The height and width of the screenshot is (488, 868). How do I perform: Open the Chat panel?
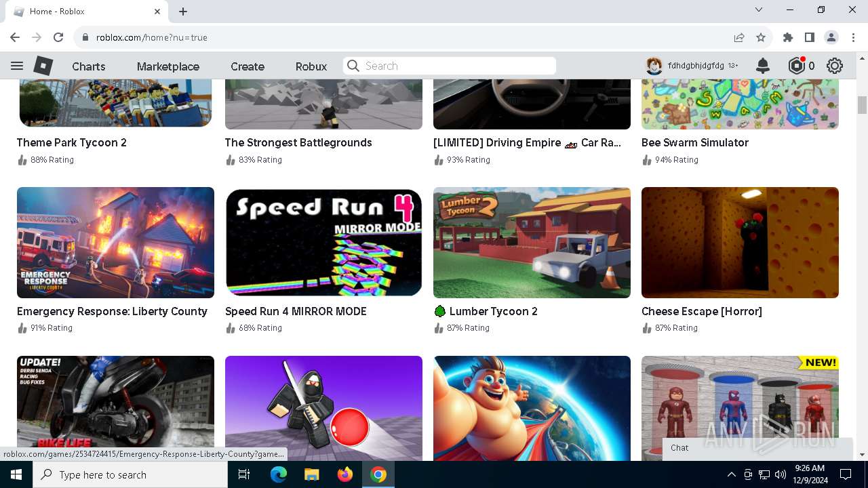click(x=757, y=449)
